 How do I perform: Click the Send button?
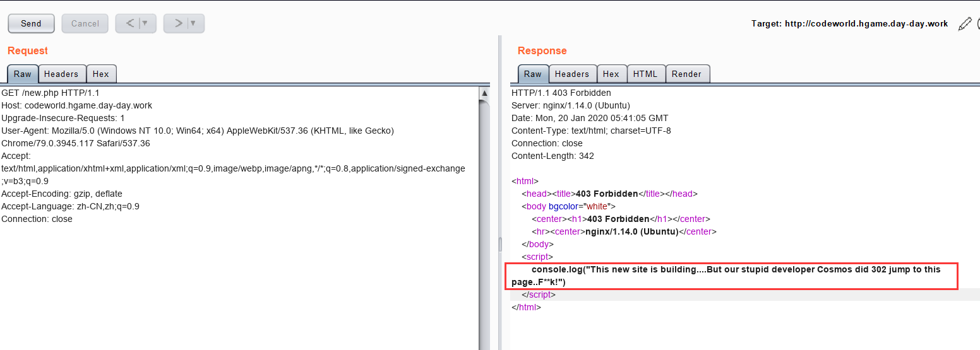pos(31,23)
